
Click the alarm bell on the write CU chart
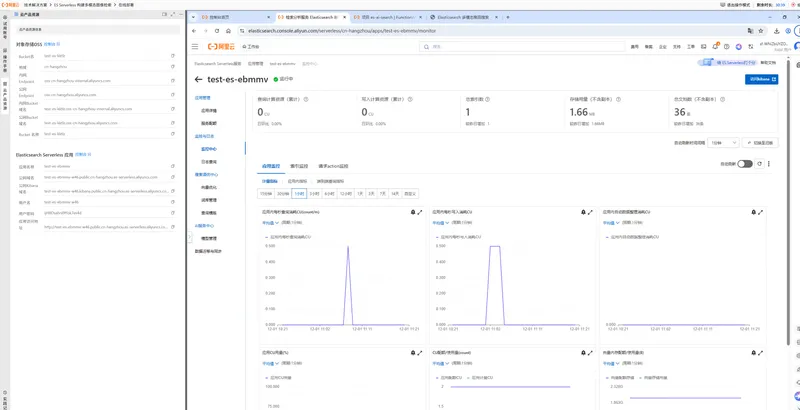coord(583,212)
